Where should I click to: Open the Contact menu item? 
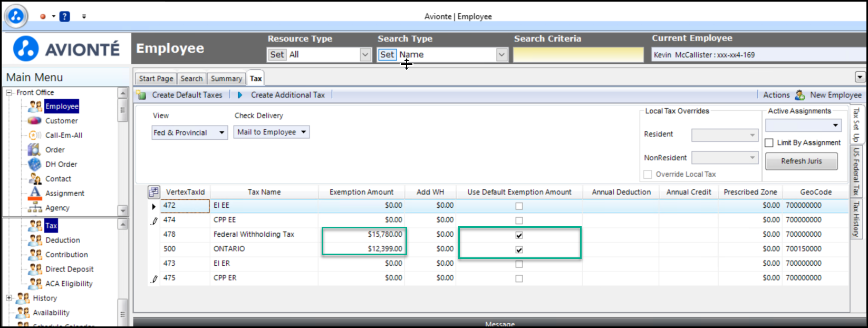58,179
